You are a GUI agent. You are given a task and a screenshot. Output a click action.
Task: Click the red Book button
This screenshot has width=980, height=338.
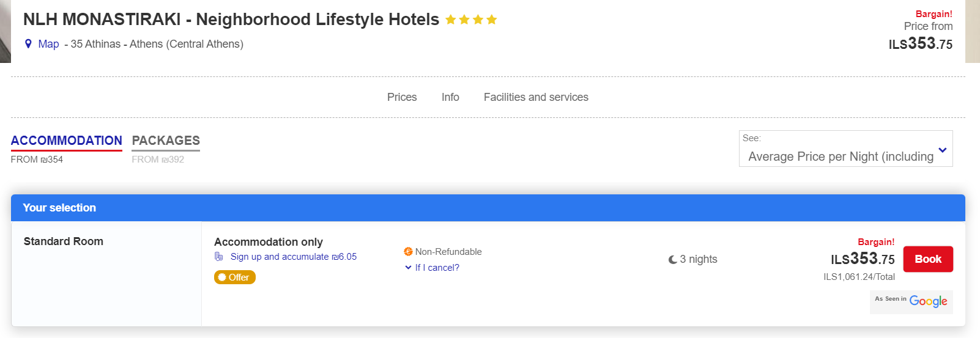pos(928,259)
